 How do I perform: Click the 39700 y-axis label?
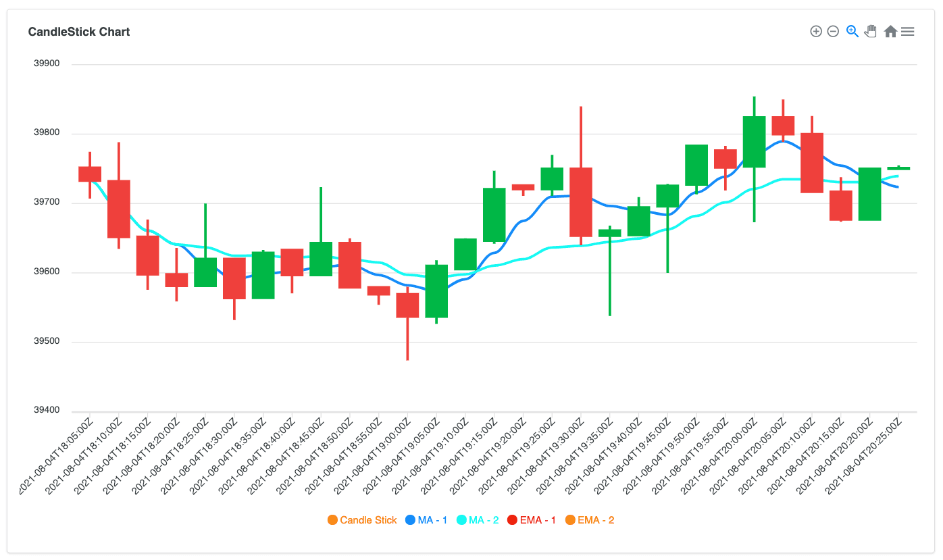point(47,203)
